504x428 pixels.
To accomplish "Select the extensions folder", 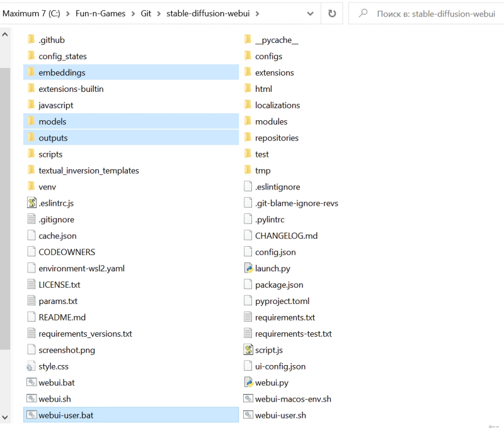I will coord(274,72).
